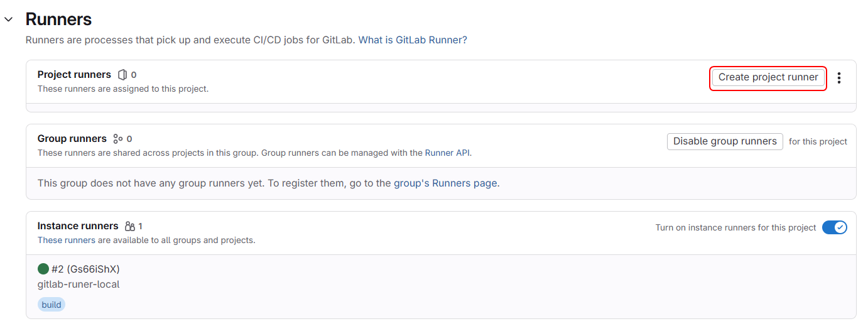Viewport: 868px width, 331px height.
Task: Click the group runners count icon
Action: (117, 139)
